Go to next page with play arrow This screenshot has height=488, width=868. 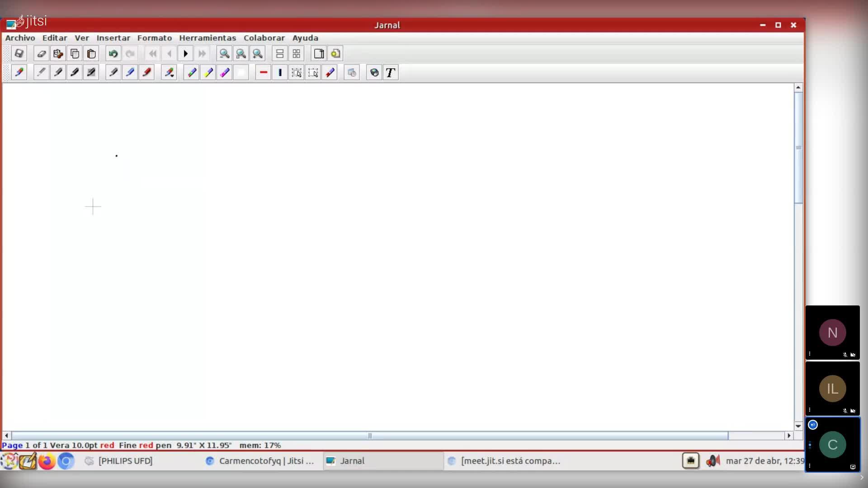click(x=185, y=54)
